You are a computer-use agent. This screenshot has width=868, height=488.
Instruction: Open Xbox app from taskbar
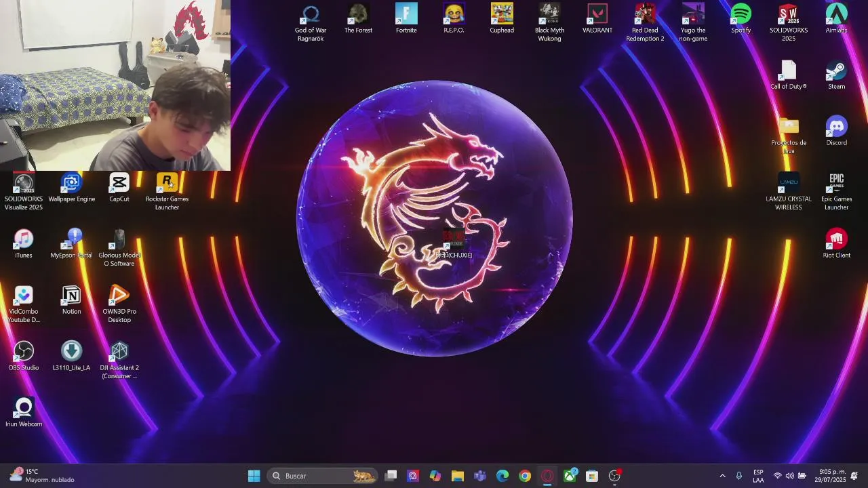570,476
